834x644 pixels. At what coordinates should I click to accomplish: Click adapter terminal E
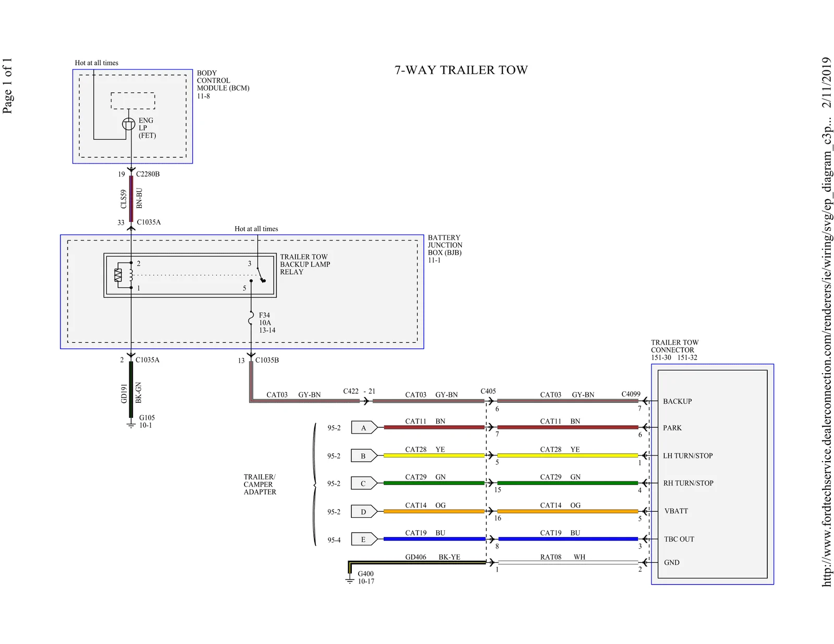(364, 539)
